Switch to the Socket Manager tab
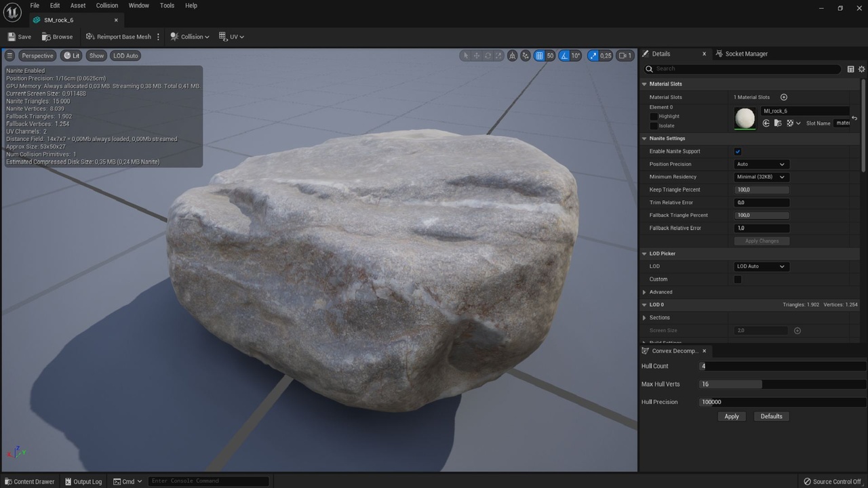This screenshot has width=868, height=488. tap(741, 54)
